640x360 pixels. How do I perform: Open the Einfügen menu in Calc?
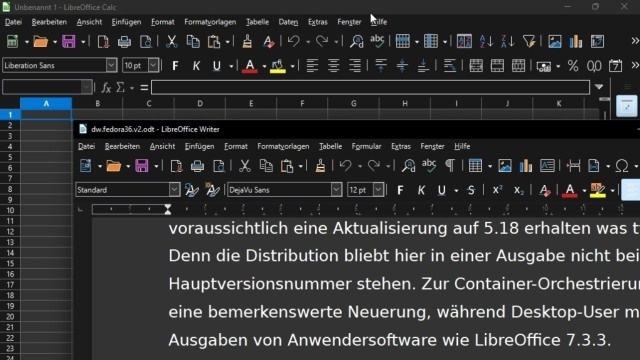tap(126, 22)
